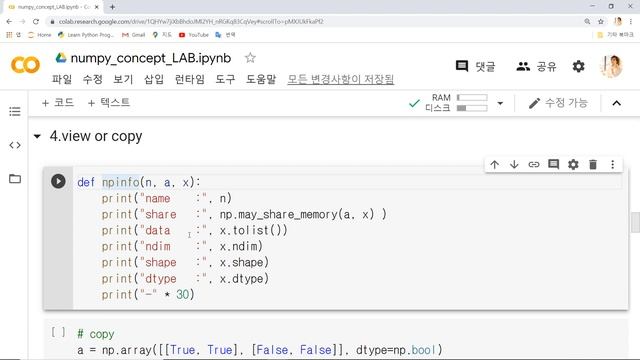This screenshot has height=360, width=640.
Task: Open the Gmail bookmark
Action: click(x=133, y=35)
